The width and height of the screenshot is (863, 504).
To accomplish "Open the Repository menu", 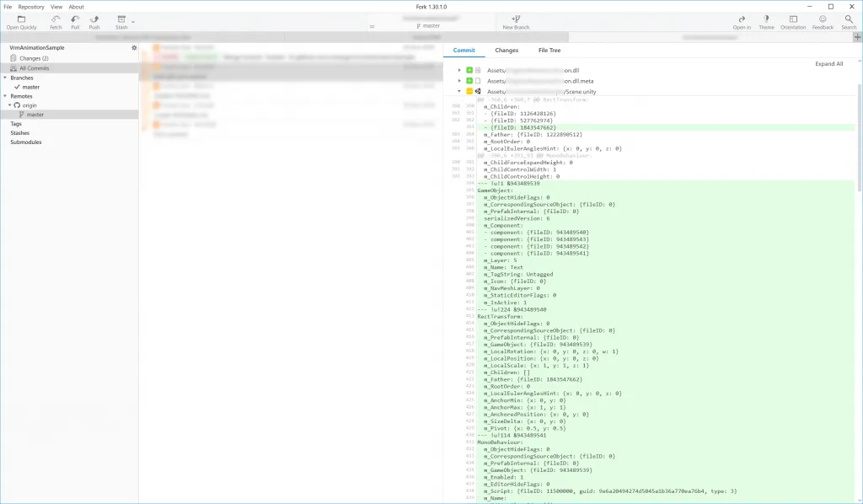I will pyautogui.click(x=31, y=7).
